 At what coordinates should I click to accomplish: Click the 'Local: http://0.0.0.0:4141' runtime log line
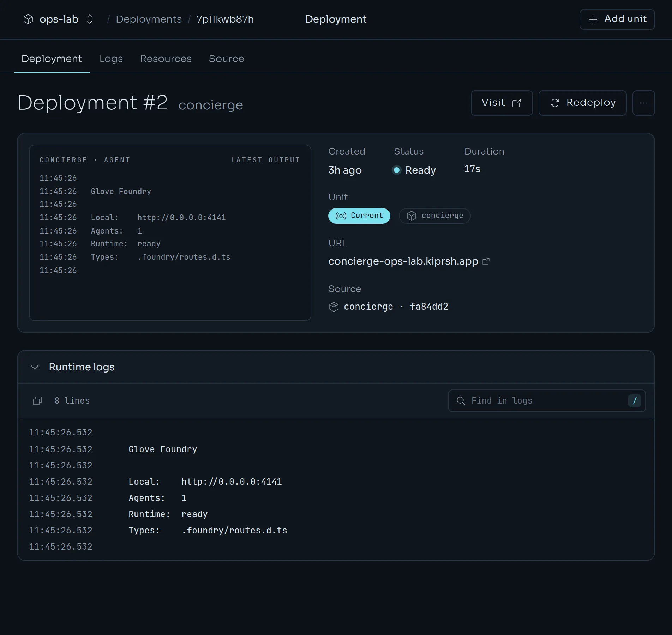(205, 482)
